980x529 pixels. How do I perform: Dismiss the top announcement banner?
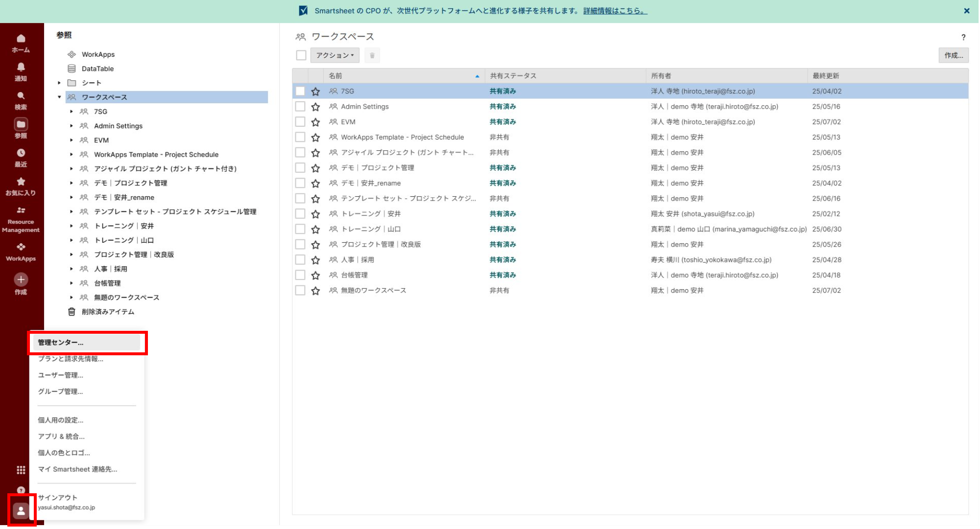point(967,11)
